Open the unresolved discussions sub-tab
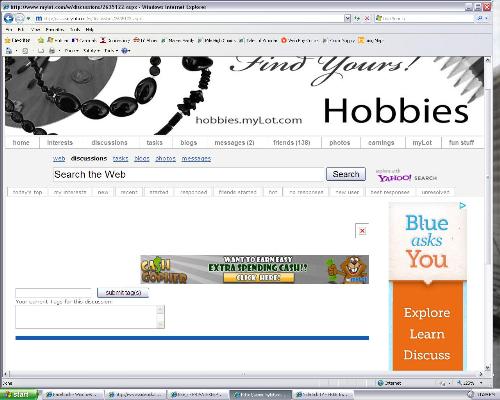The height and width of the screenshot is (400, 500). (x=435, y=192)
